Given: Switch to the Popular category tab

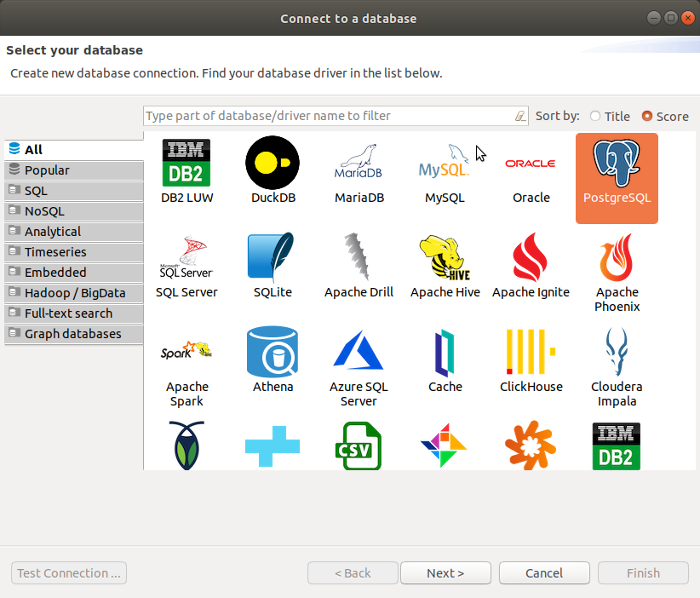Looking at the screenshot, I should tap(73, 170).
